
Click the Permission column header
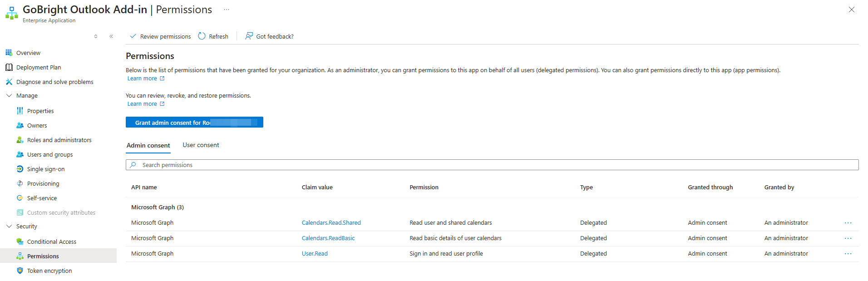click(424, 187)
